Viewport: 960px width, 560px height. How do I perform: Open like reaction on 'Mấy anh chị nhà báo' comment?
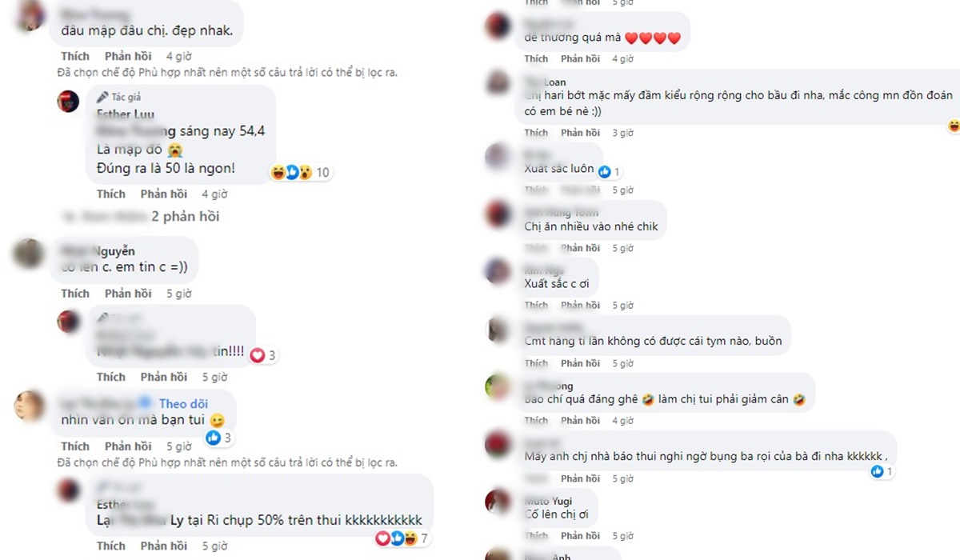882,472
